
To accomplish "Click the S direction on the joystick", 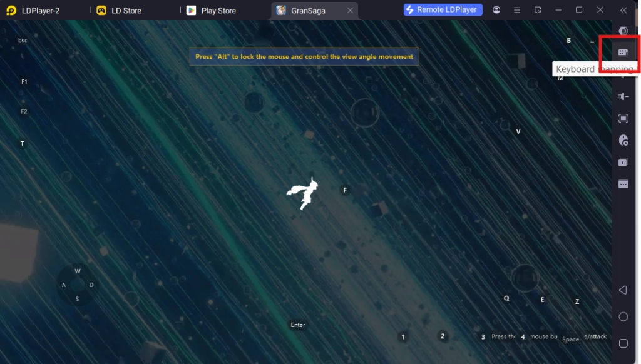I will 77,298.
